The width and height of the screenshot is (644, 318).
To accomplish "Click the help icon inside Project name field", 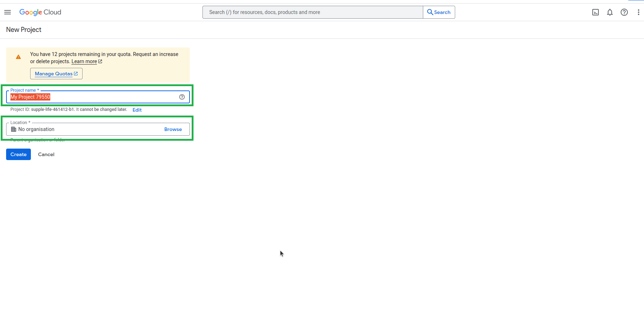I will coord(182,97).
